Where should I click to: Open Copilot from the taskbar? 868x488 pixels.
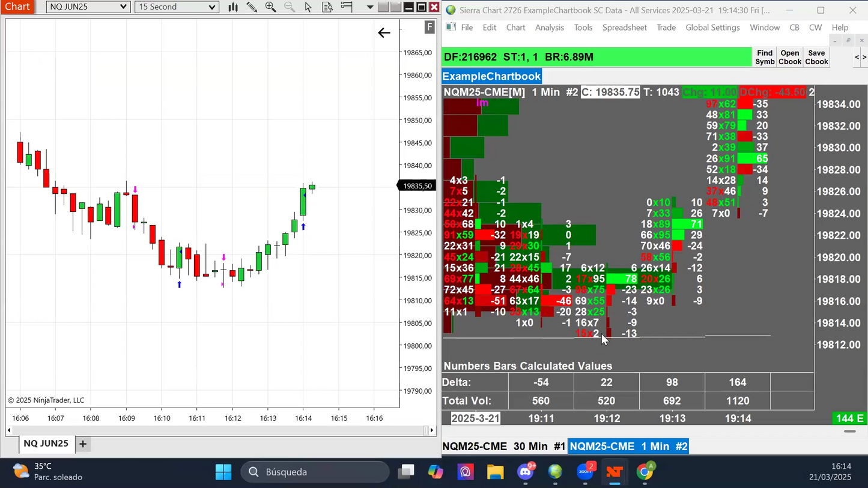[436, 472]
